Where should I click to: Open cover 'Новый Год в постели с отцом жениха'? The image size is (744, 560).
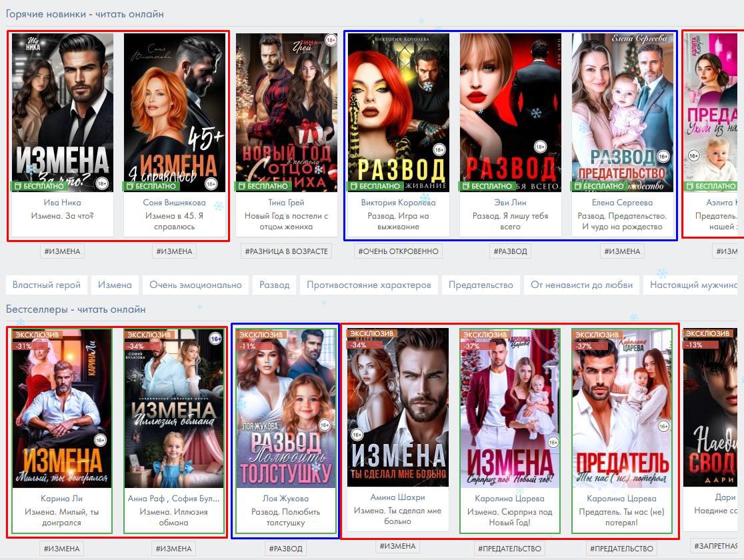(287, 113)
